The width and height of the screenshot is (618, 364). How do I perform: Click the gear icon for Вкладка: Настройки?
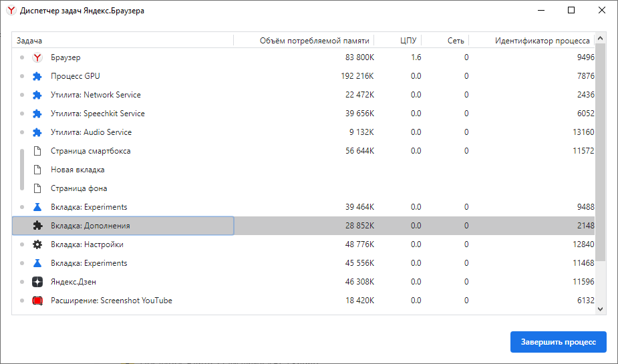point(37,244)
